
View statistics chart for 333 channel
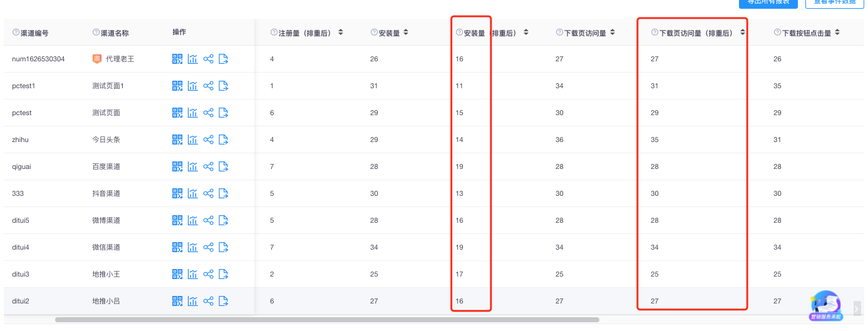tap(193, 193)
